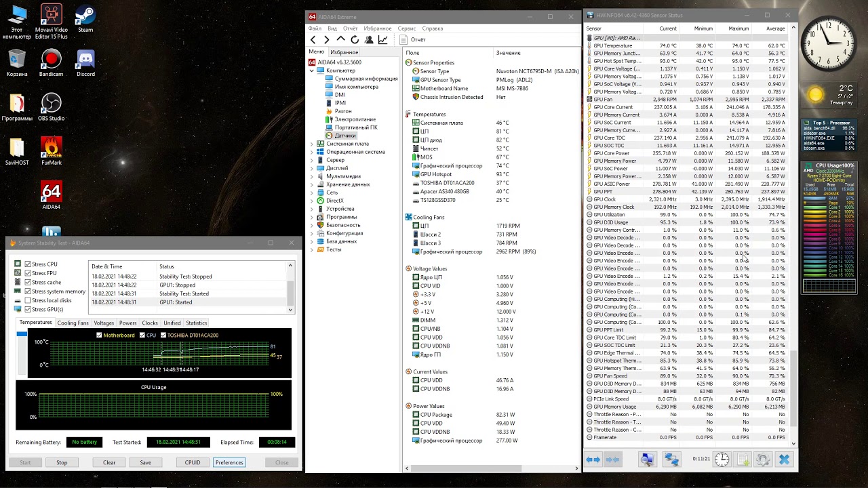This screenshot has width=868, height=488.
Task: Expand columns with HWiNFO double-arrow icon
Action: (593, 460)
